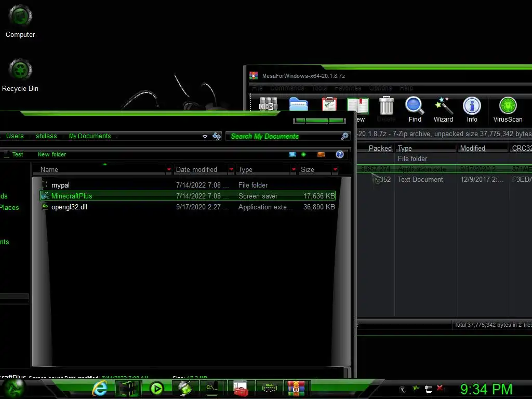This screenshot has height=399, width=532.
Task: Click the green globe taskbar icon
Action: point(185,389)
